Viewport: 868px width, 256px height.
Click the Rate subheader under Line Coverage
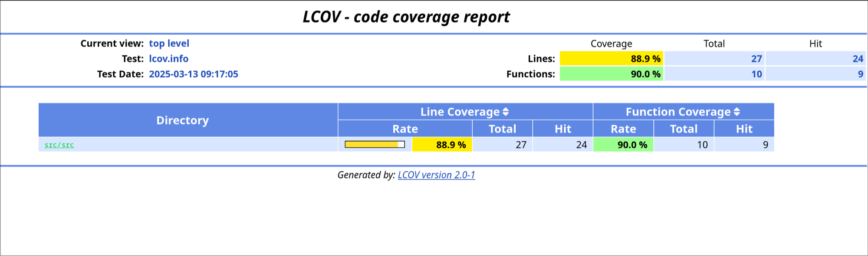pyautogui.click(x=405, y=129)
